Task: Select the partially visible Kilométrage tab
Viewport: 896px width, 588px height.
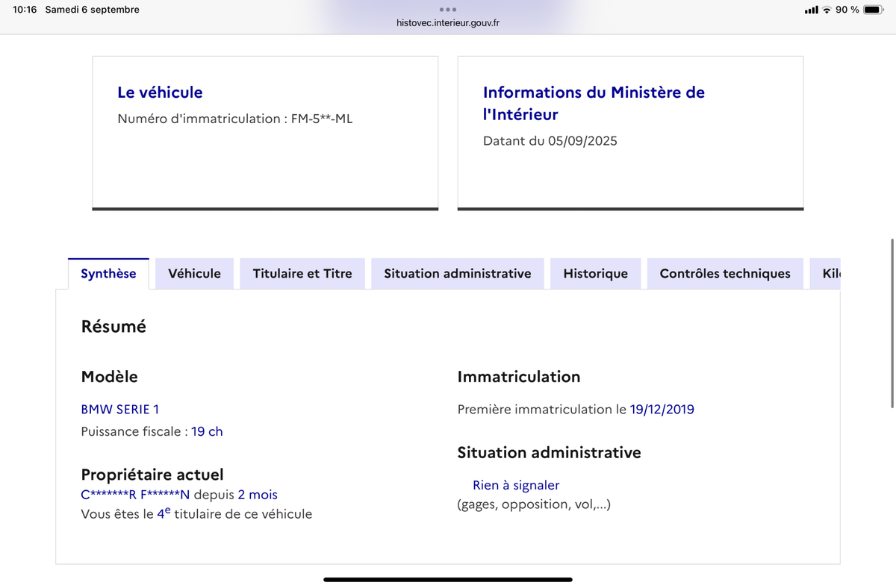Action: [x=826, y=273]
